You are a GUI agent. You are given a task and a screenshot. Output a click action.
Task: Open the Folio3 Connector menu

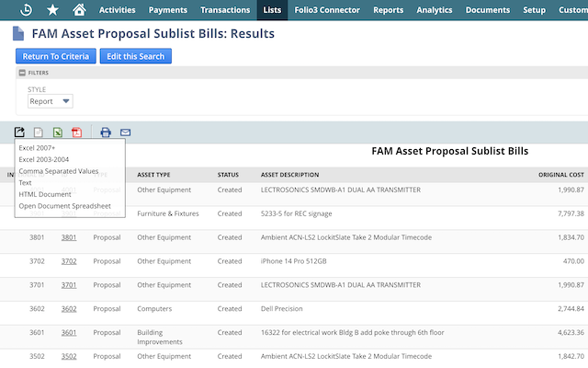point(327,10)
